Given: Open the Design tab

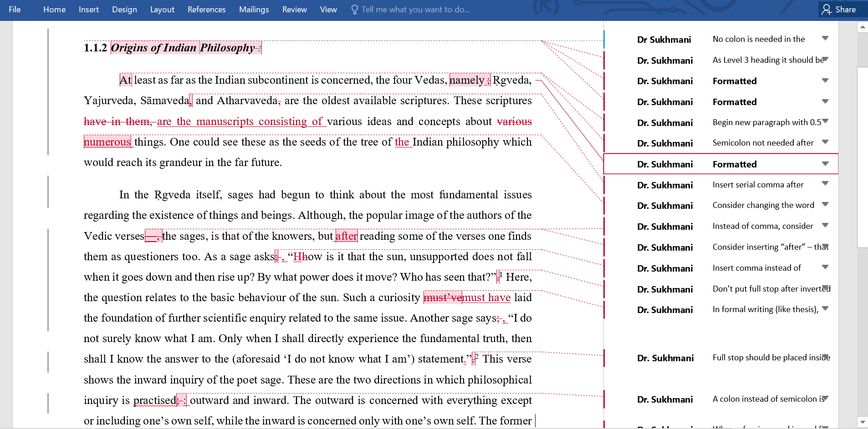Looking at the screenshot, I should (x=124, y=10).
